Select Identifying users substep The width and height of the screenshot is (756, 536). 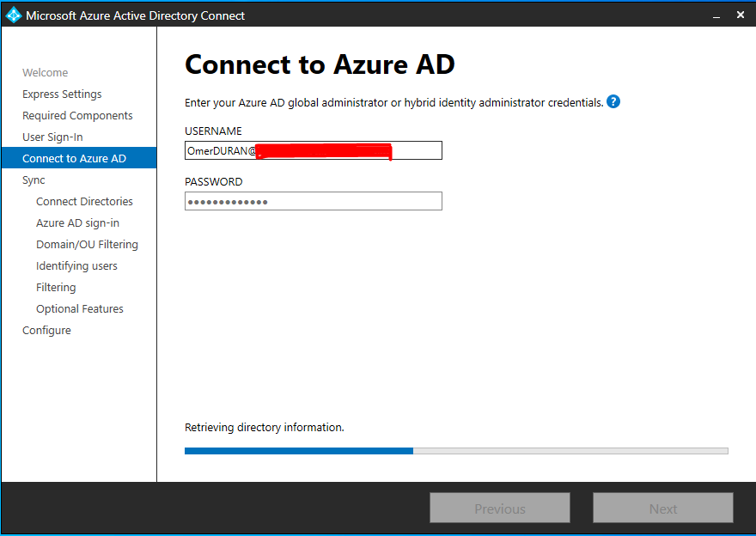click(76, 266)
